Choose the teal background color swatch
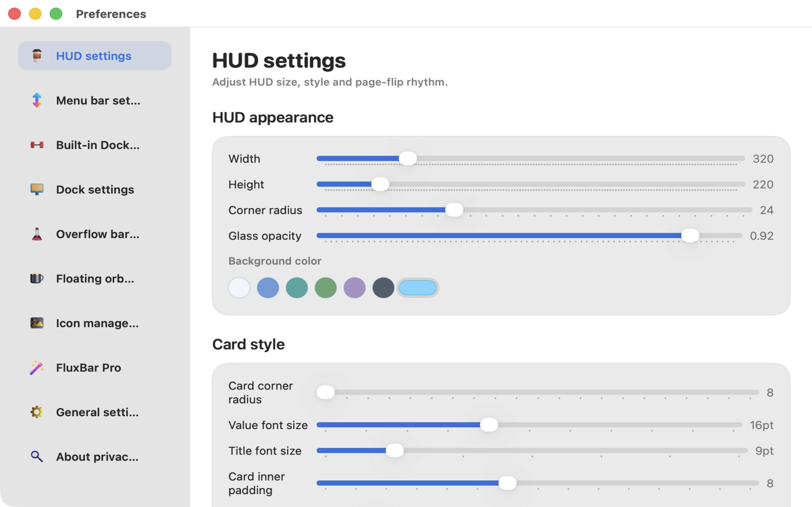The image size is (812, 507). tap(297, 288)
